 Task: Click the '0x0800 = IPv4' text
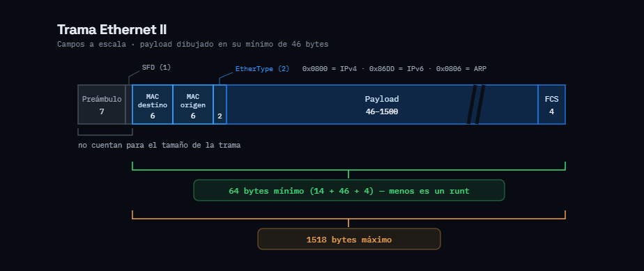tap(332, 69)
